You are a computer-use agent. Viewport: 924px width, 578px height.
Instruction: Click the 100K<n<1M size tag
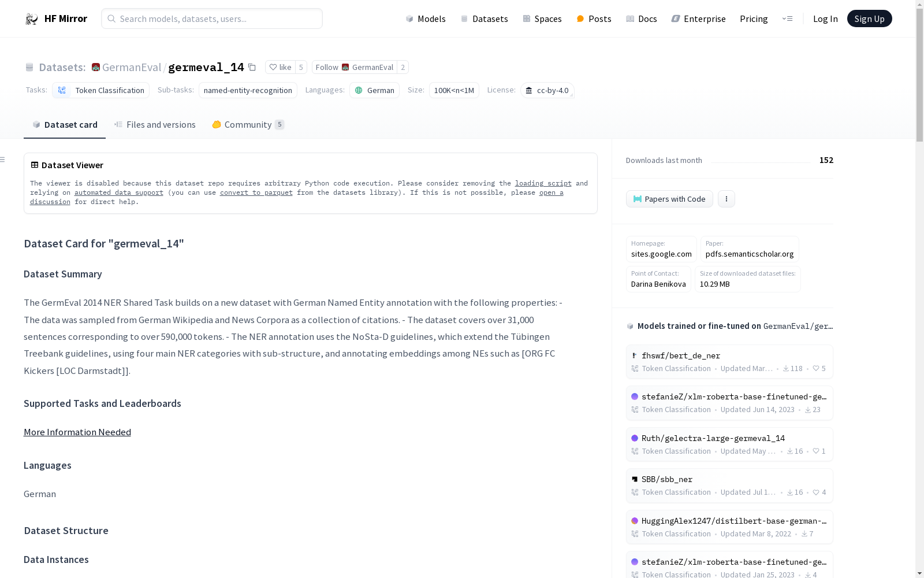[454, 90]
